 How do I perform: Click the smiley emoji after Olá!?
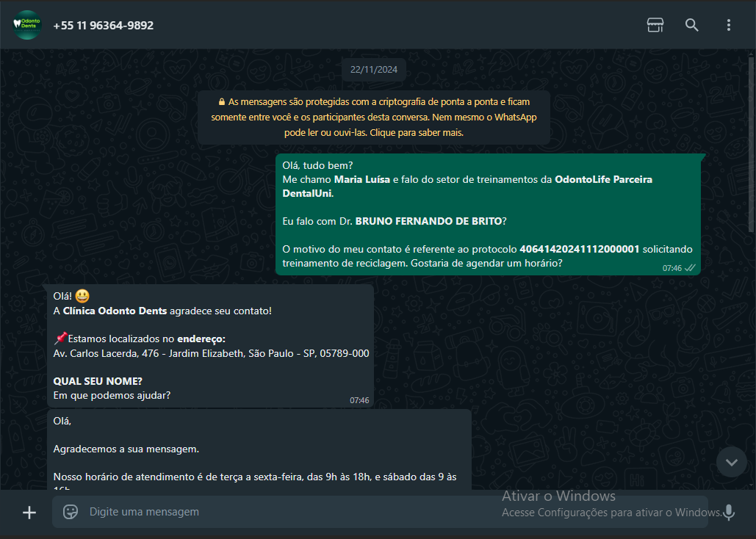82,296
